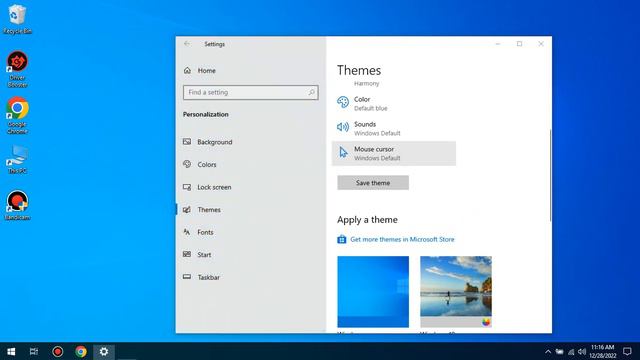Click the cursor arrow icon beside Mouse cursor
The height and width of the screenshot is (360, 640).
[x=343, y=152]
